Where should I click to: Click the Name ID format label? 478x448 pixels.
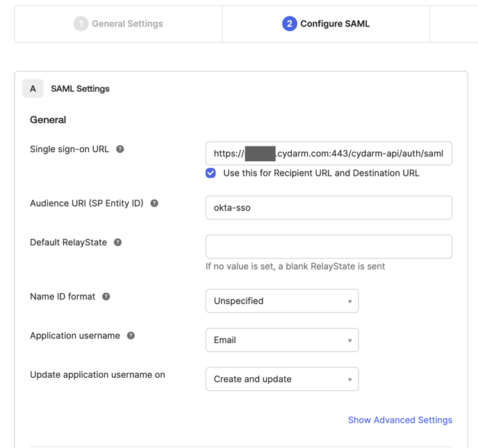click(x=63, y=297)
